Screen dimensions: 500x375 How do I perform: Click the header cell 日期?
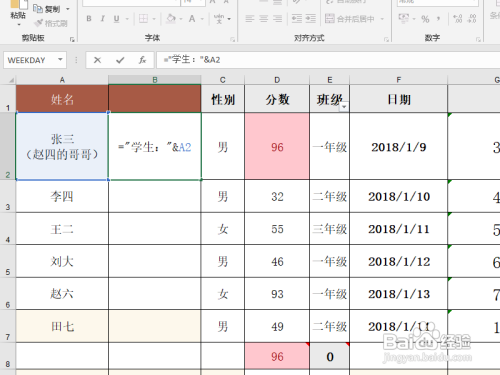tap(399, 99)
